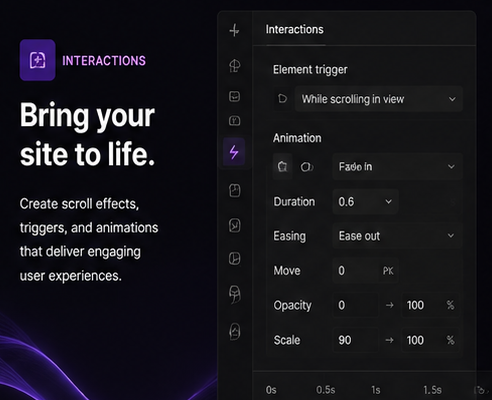Click the purple Interactions badge icon
This screenshot has height=400, width=492.
tap(37, 60)
